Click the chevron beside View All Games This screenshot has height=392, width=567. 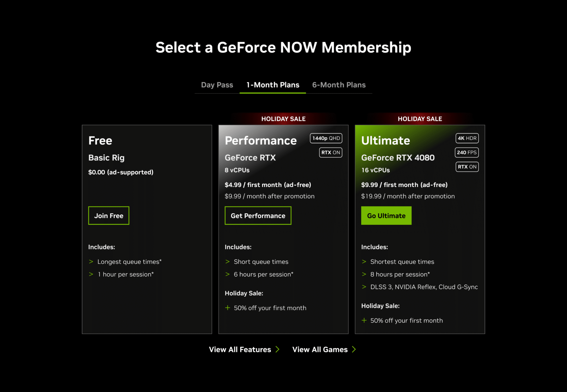354,349
